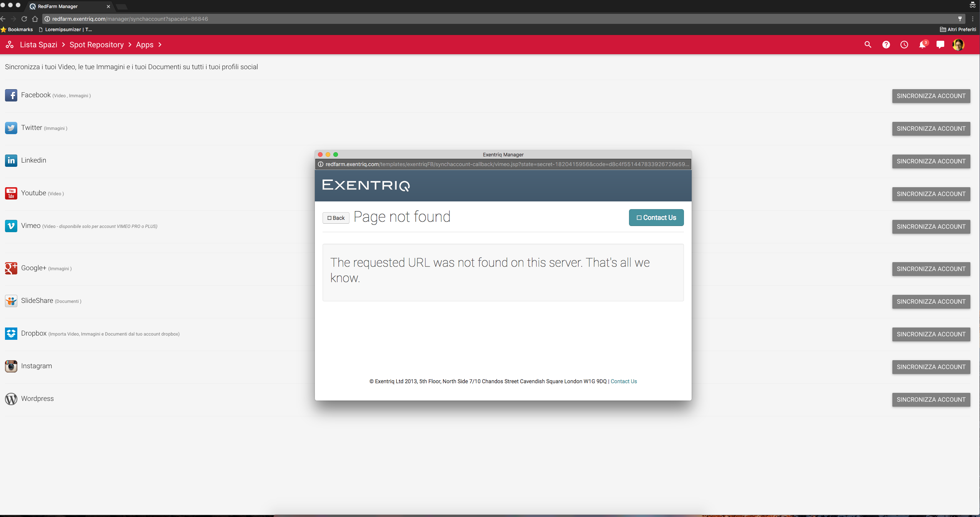Click the Dropbox logo icon
The height and width of the screenshot is (517, 980).
point(11,334)
